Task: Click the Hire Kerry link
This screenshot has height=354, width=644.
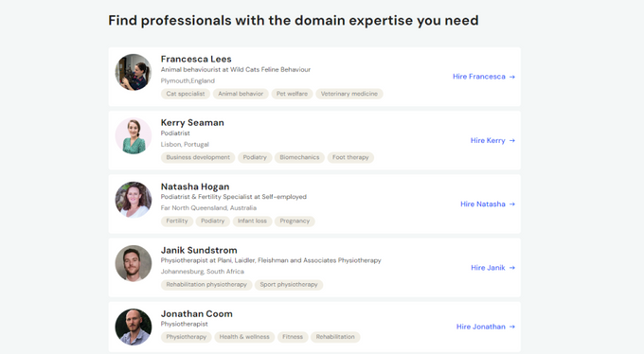Action: pyautogui.click(x=492, y=140)
